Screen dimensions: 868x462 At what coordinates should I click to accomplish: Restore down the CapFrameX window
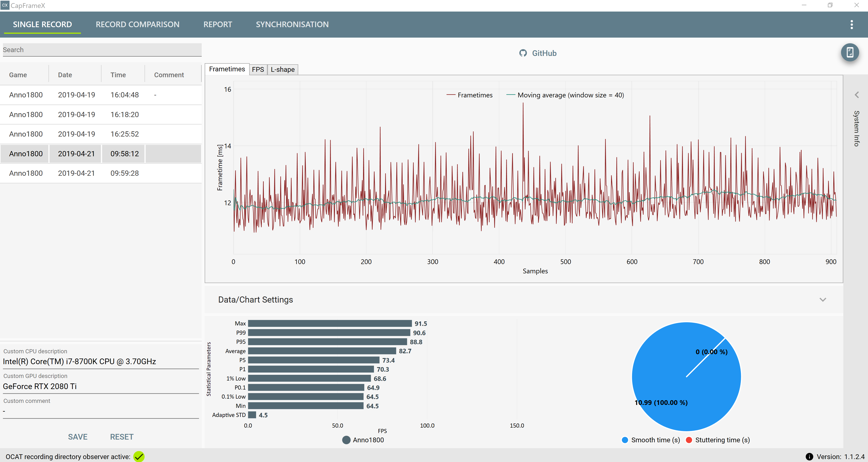point(830,5)
